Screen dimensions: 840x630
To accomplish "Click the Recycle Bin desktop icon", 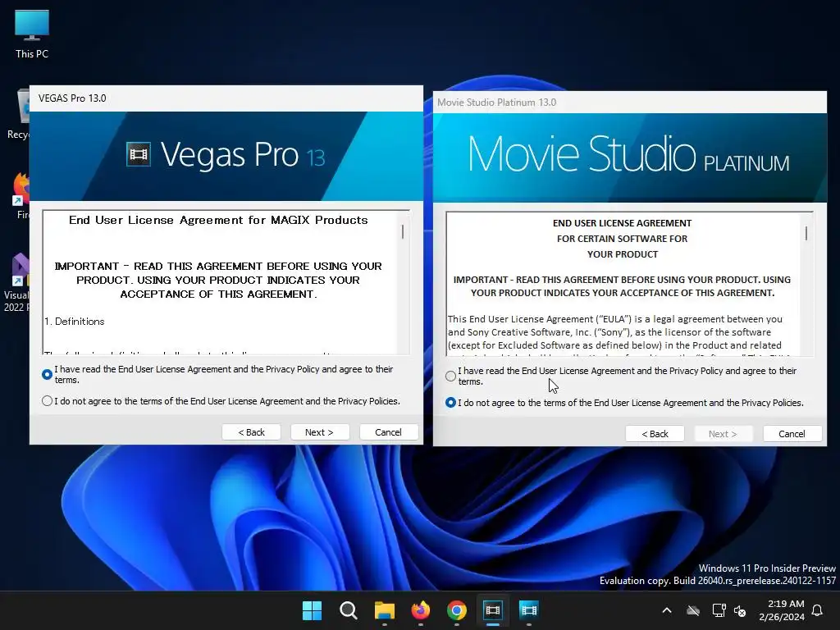I will pyautogui.click(x=18, y=115).
